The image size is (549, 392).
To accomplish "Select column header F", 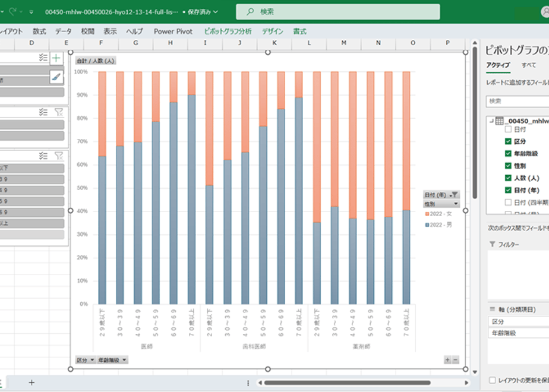I will [101, 43].
